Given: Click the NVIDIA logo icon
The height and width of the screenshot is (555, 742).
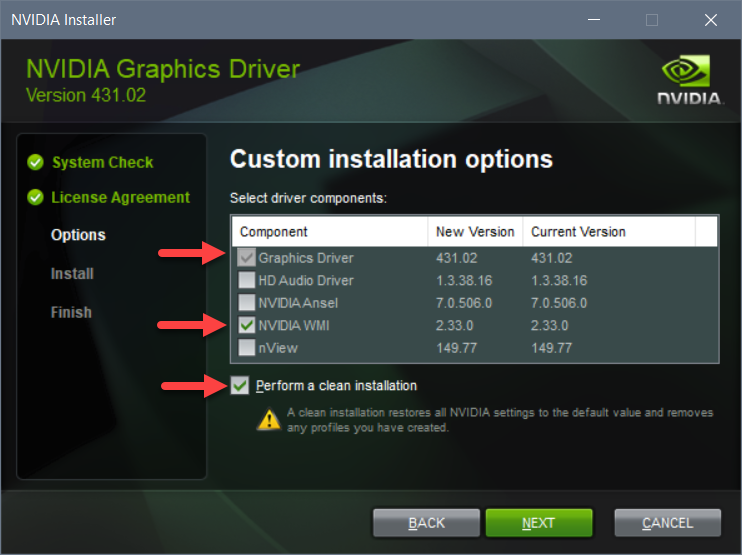Looking at the screenshot, I should coord(689,80).
